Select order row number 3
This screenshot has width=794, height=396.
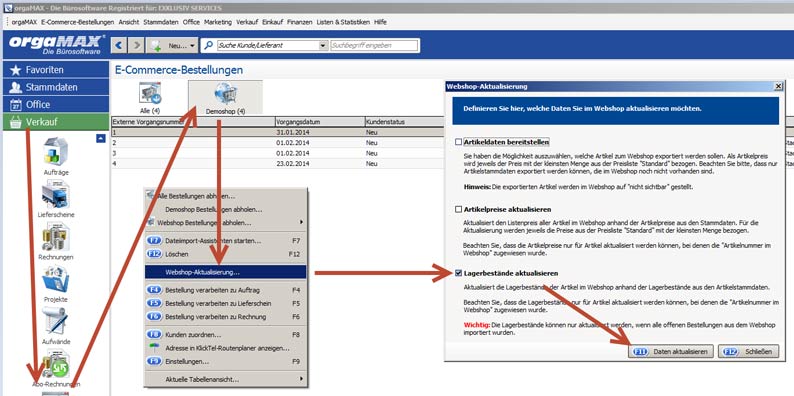tap(277, 153)
